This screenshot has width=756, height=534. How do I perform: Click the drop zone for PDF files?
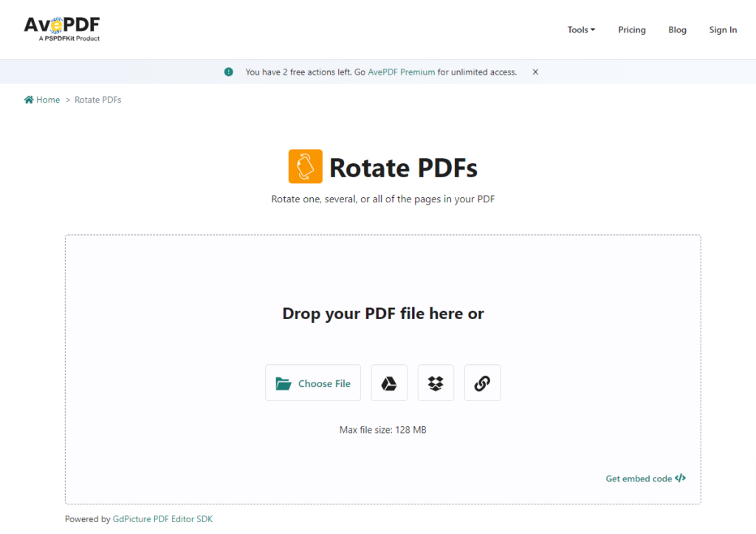(382, 313)
